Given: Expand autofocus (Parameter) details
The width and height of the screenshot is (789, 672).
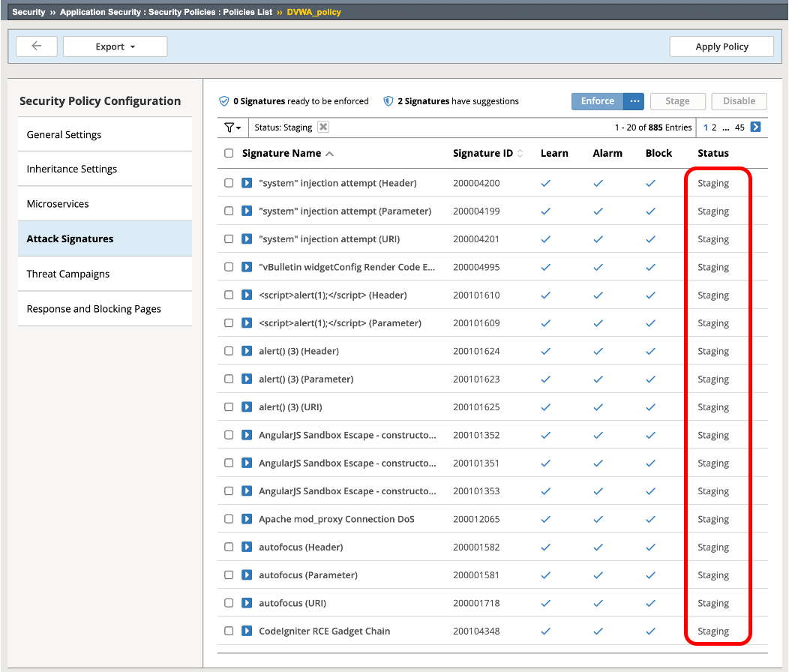Looking at the screenshot, I should pos(247,574).
